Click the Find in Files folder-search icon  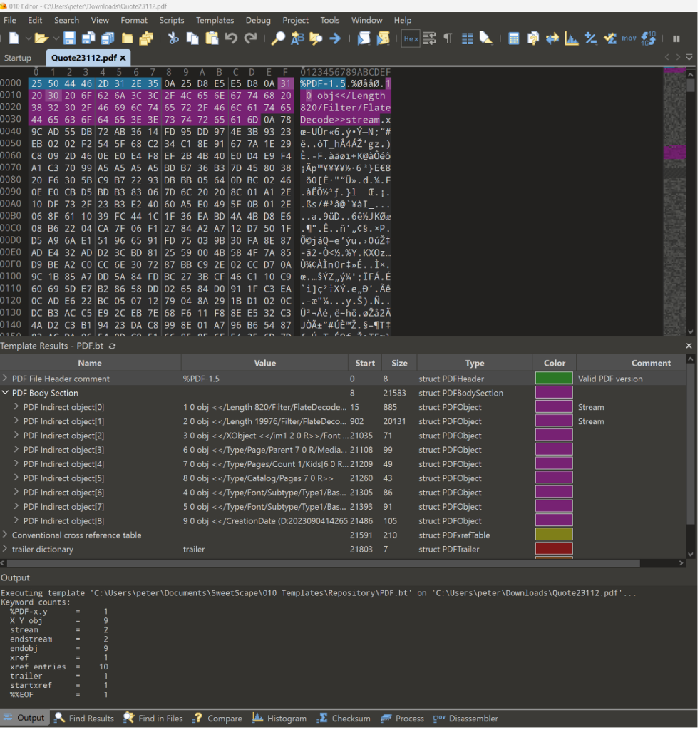click(x=316, y=38)
